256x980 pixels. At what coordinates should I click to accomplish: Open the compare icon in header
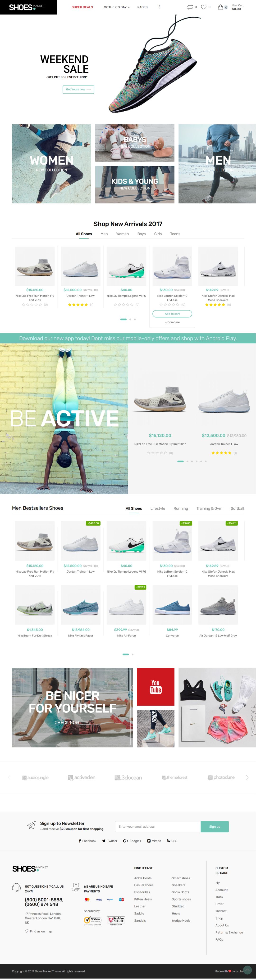(190, 7)
